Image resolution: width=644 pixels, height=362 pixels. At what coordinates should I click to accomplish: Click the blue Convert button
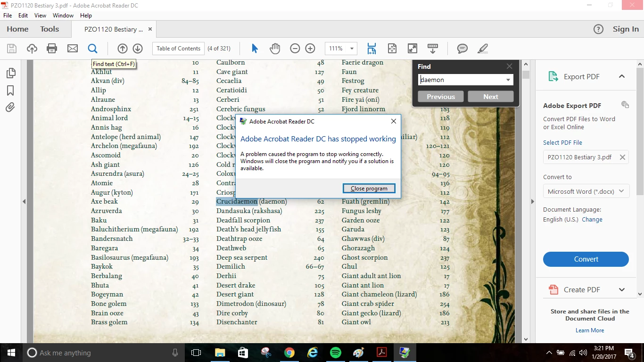[x=586, y=259]
